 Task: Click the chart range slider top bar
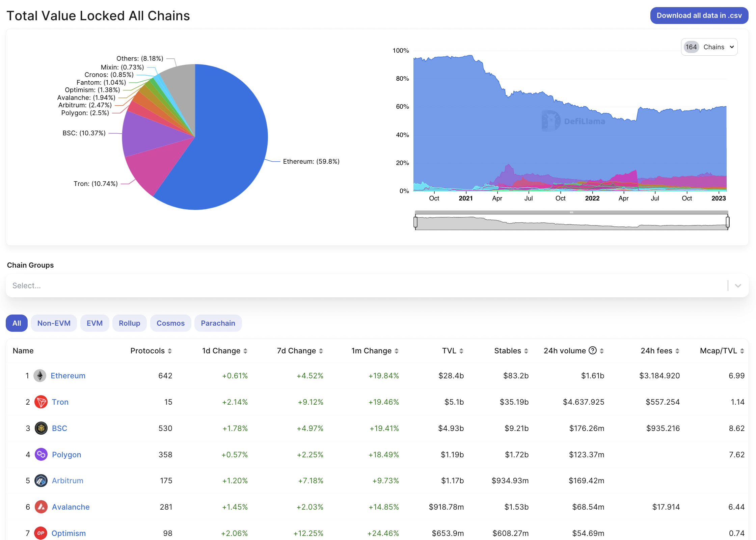(x=571, y=212)
